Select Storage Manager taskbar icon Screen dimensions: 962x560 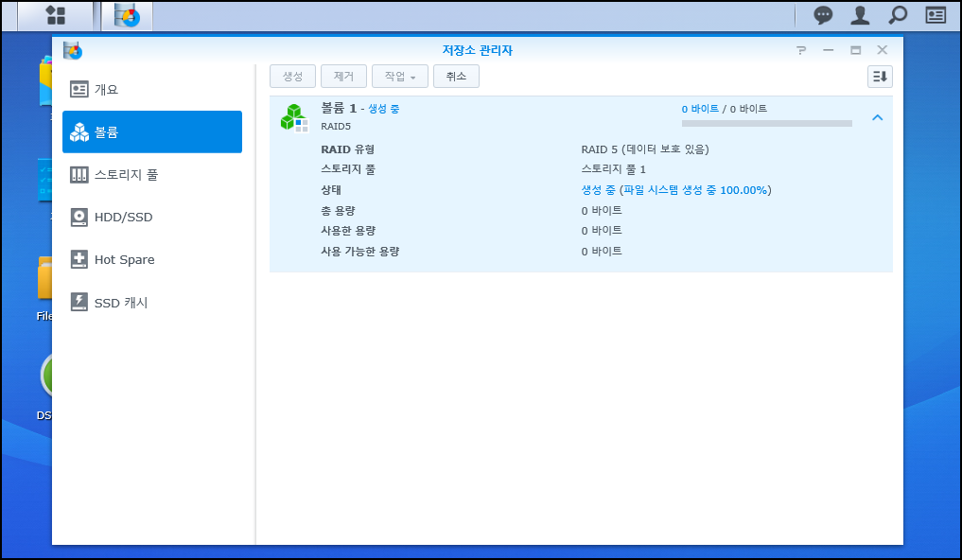[127, 15]
